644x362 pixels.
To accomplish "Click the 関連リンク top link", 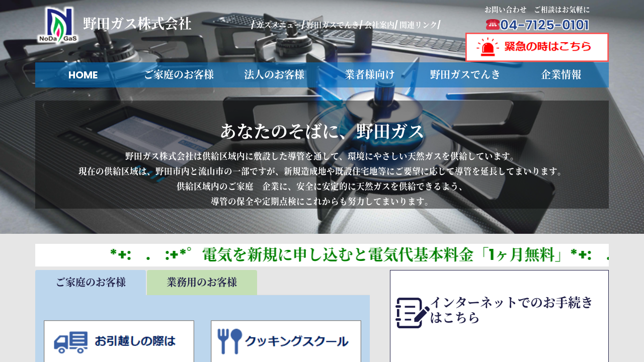I will tap(419, 25).
